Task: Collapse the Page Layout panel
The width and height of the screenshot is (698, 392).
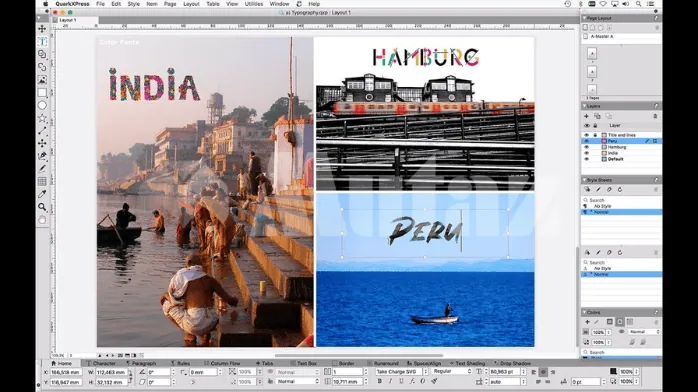Action: [584, 18]
